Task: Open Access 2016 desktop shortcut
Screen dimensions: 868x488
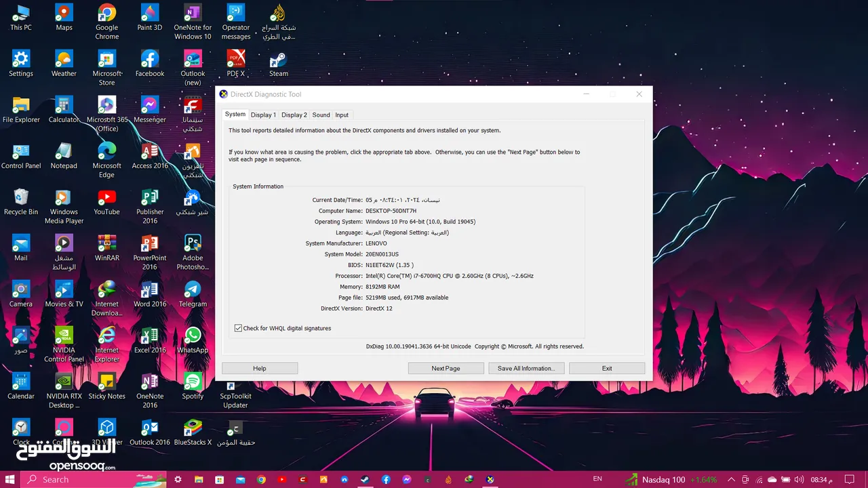Action: (x=150, y=156)
